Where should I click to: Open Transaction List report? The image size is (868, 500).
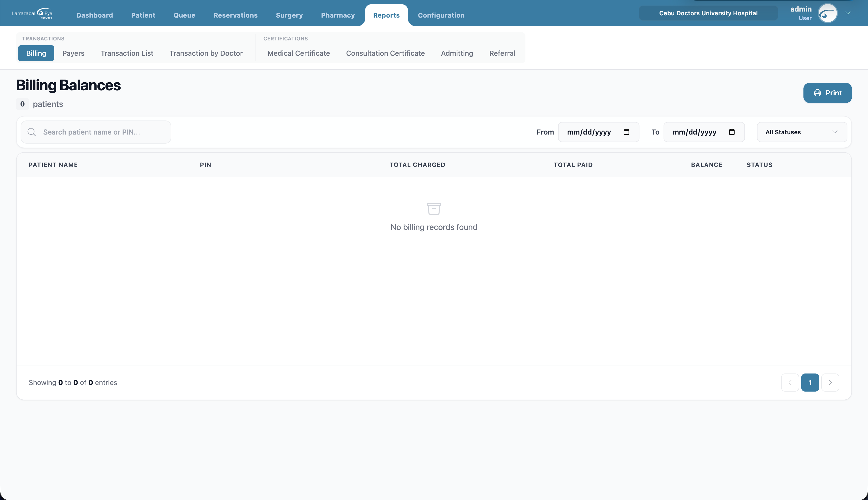(127, 53)
